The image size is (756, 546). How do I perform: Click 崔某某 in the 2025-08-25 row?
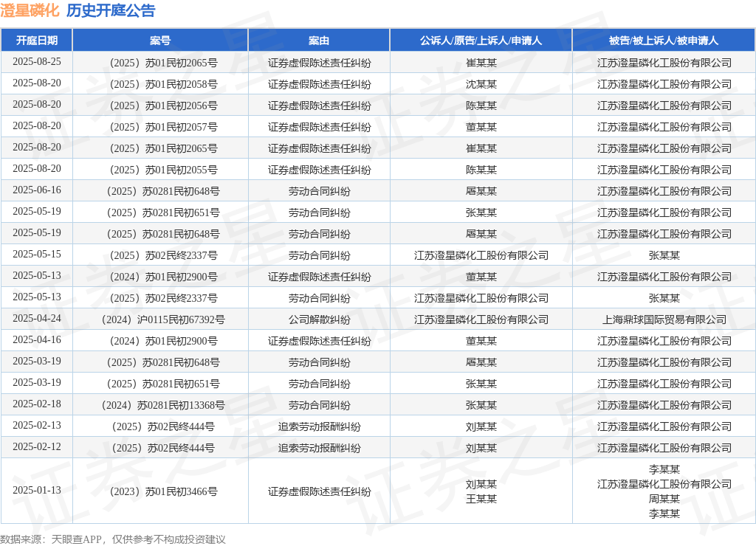coord(481,63)
